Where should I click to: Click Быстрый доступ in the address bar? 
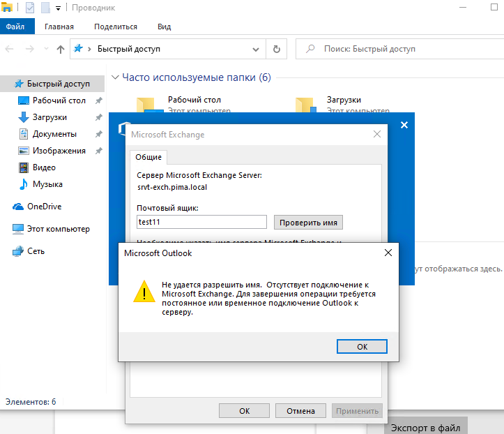coord(129,49)
